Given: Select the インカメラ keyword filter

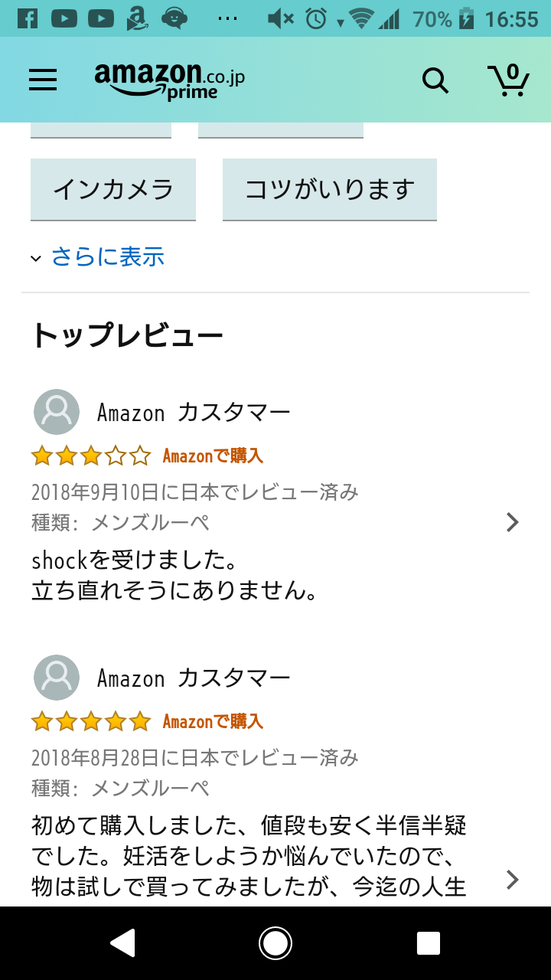Looking at the screenshot, I should (x=113, y=189).
